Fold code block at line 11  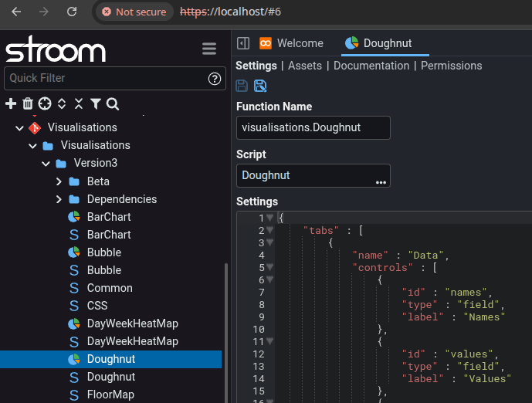[x=269, y=341]
